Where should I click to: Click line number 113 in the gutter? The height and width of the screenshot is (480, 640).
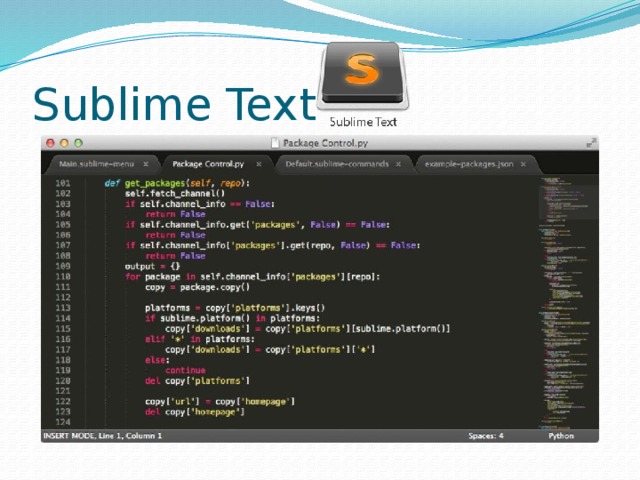(x=63, y=308)
